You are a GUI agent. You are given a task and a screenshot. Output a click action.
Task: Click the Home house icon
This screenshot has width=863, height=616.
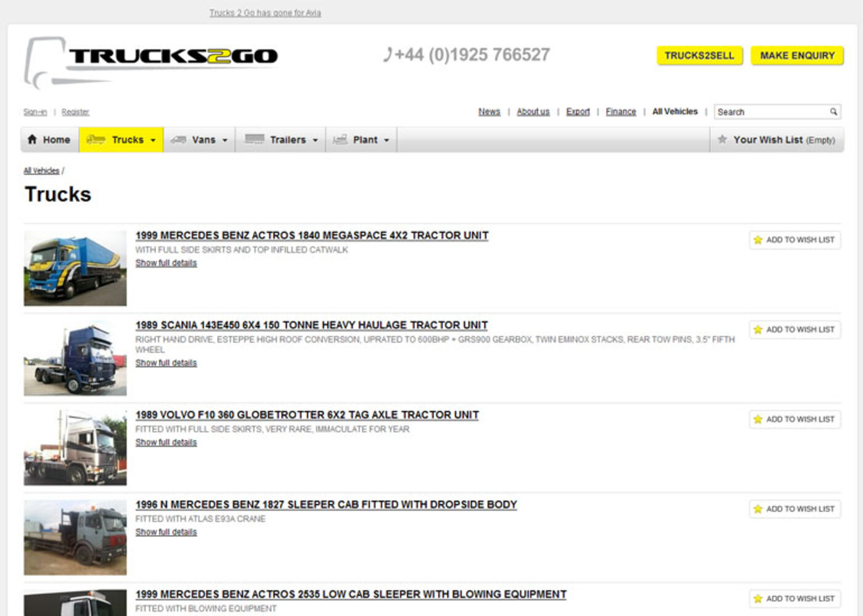[32, 140]
